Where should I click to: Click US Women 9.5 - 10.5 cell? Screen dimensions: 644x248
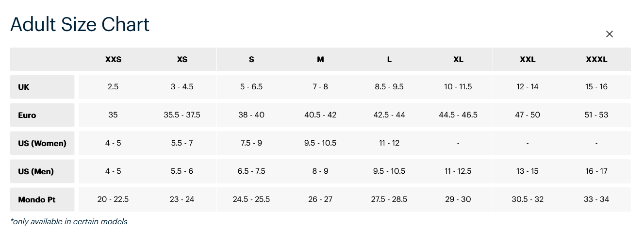(320, 143)
